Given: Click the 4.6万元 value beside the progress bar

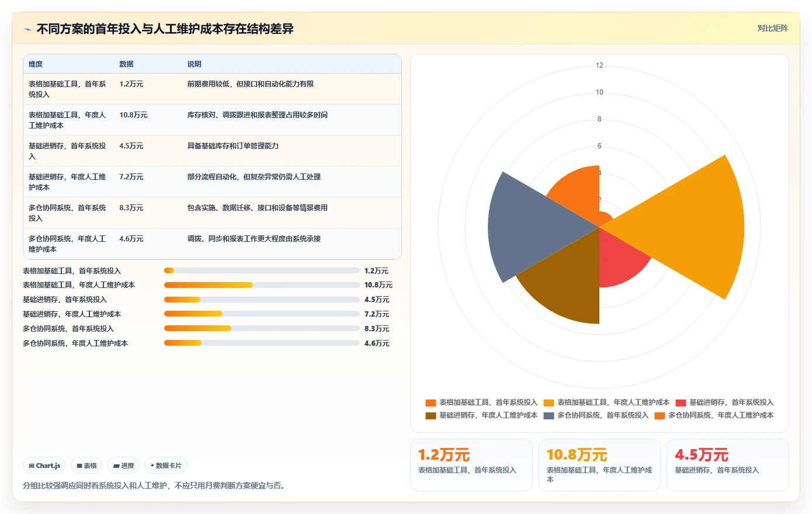Looking at the screenshot, I should point(377,343).
